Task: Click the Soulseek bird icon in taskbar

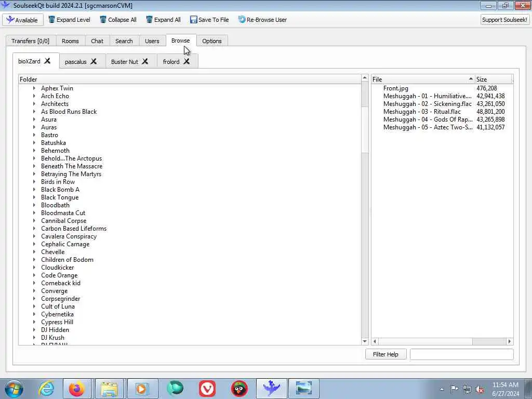Action: pos(271,389)
